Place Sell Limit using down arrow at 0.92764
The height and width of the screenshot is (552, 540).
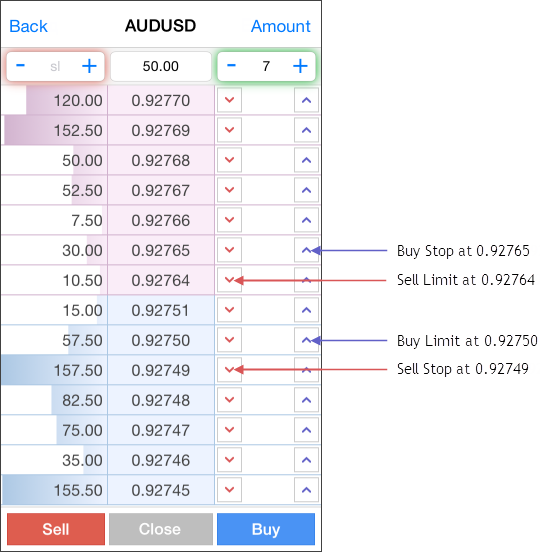click(x=229, y=280)
